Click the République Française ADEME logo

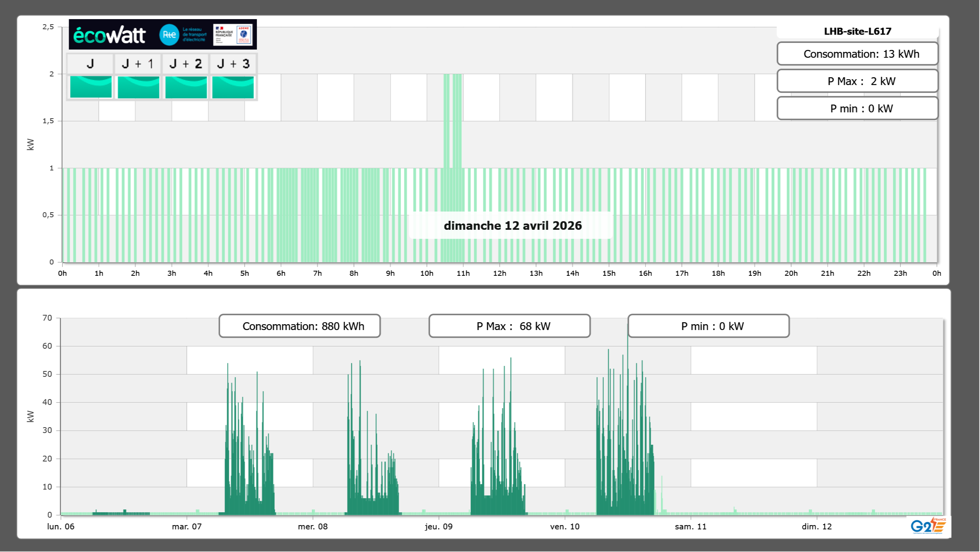233,35
